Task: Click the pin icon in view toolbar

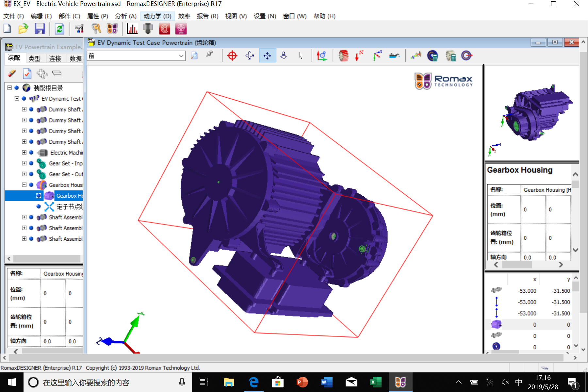Action: [x=210, y=54]
